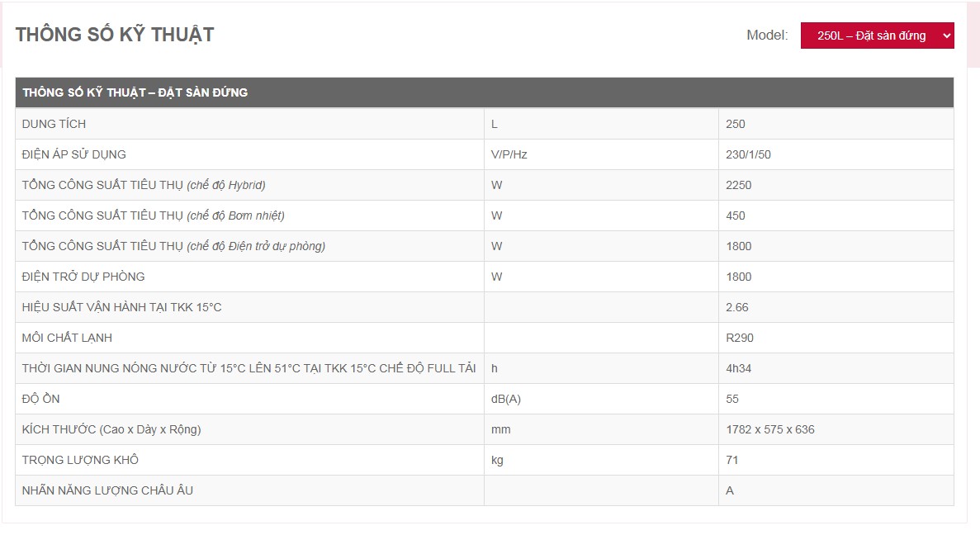Select the "NHÃN NĂNG LƯỢNG CHÂU ÂU" label
980x535 pixels.
(x=107, y=490)
